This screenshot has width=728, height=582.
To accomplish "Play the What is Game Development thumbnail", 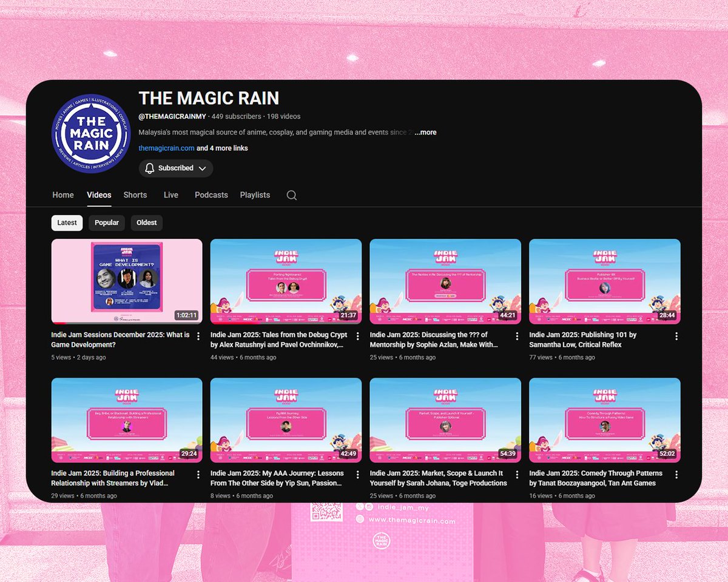I will 127,281.
